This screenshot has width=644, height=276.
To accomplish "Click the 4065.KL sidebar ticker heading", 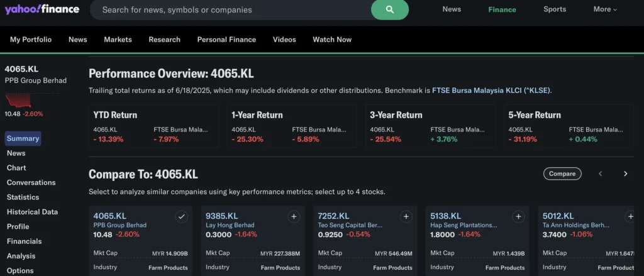I will [21, 69].
